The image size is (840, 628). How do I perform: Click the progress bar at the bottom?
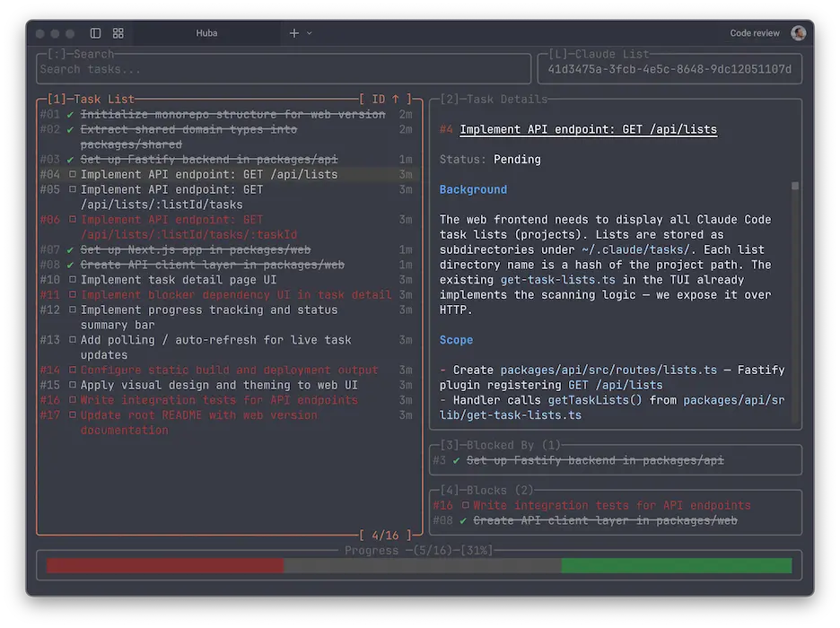click(417, 565)
